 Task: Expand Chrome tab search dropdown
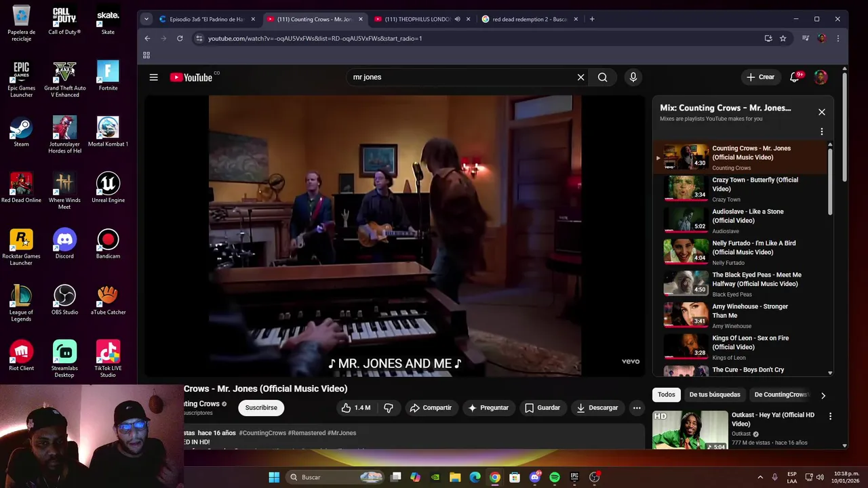click(146, 19)
